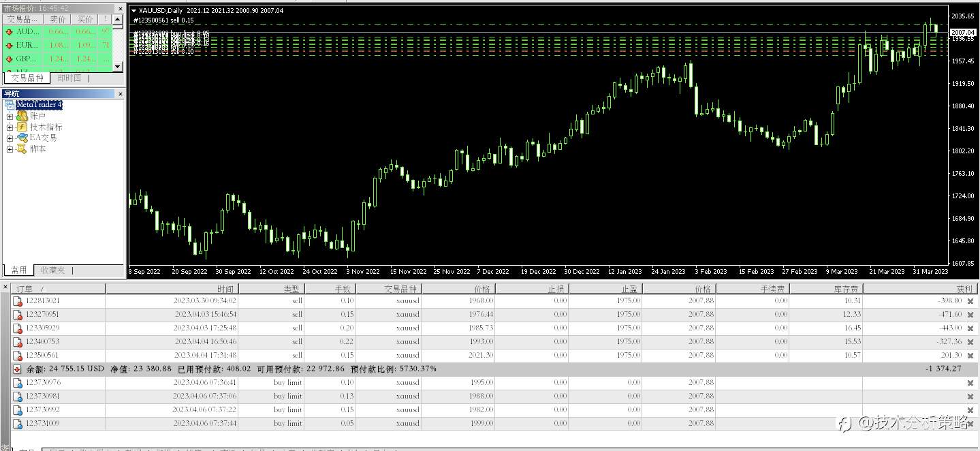Image resolution: width=980 pixels, height=451 pixels.
Task: Click the order icon for sell order 123400753
Action: tap(18, 341)
